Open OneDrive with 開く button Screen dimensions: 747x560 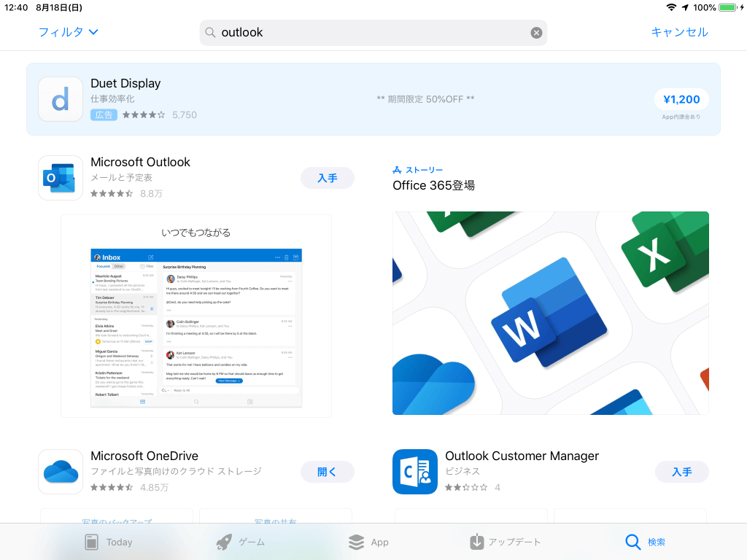click(x=328, y=472)
